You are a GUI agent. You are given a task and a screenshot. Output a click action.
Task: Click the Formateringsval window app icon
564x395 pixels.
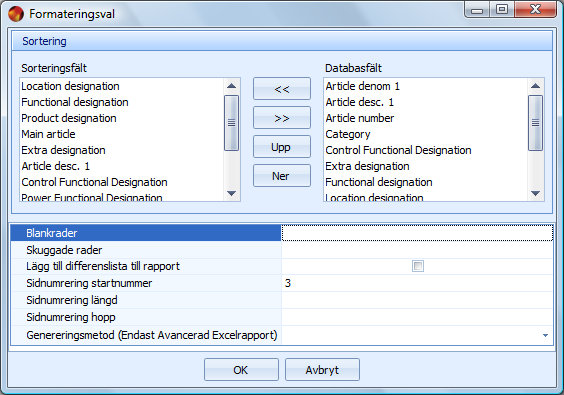click(x=16, y=14)
